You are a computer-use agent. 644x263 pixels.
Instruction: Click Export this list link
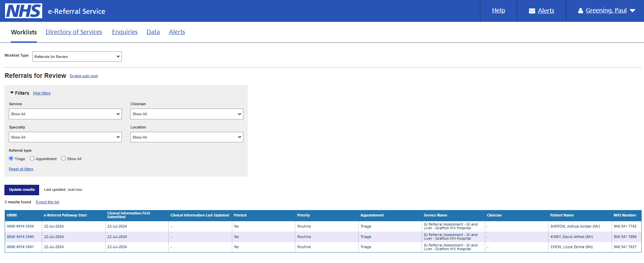pyautogui.click(x=48, y=202)
